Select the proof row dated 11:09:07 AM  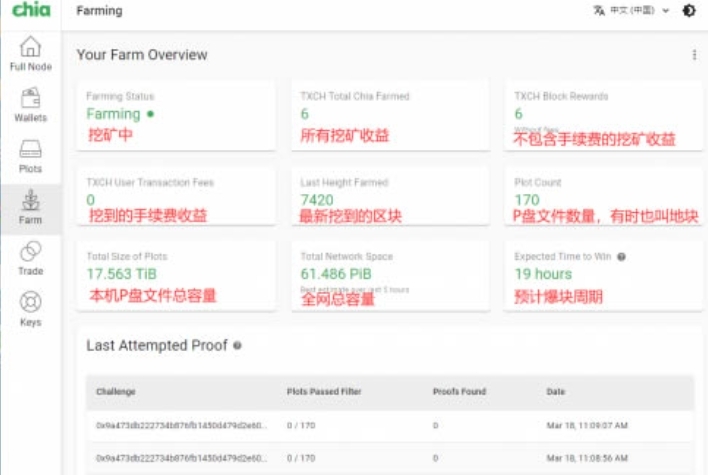pyautogui.click(x=390, y=425)
